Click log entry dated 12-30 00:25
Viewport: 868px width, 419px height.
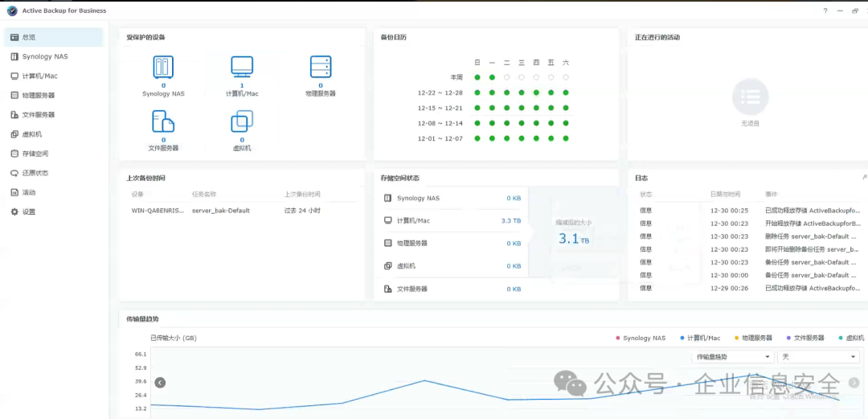(x=750, y=211)
